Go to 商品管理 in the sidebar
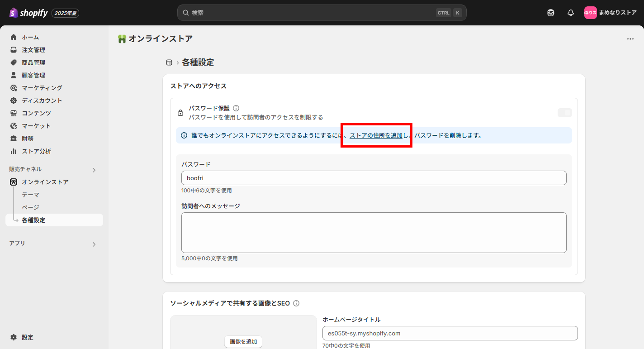 point(33,62)
